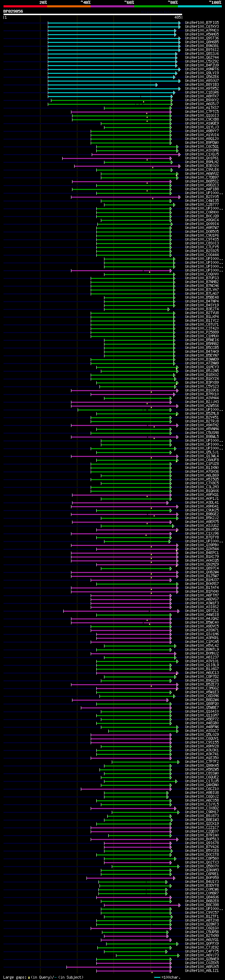The image size is (225, 980).
Task: Select the UniRef100_A8MJK5 entry
Action: [202, 967]
